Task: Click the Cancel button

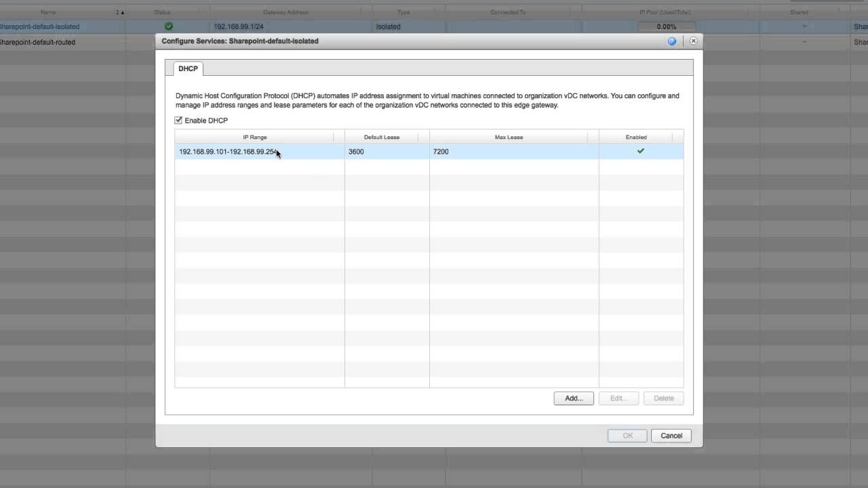Action: click(671, 435)
